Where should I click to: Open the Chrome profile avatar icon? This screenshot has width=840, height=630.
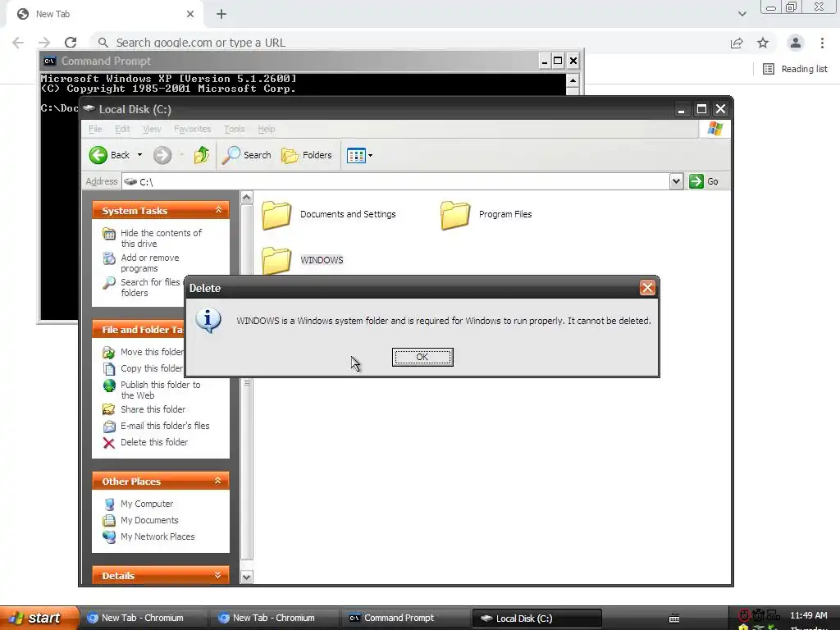[x=796, y=43]
